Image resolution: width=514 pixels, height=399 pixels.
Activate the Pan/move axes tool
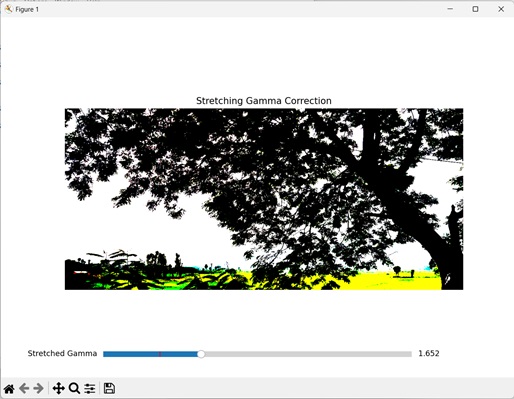coord(58,389)
